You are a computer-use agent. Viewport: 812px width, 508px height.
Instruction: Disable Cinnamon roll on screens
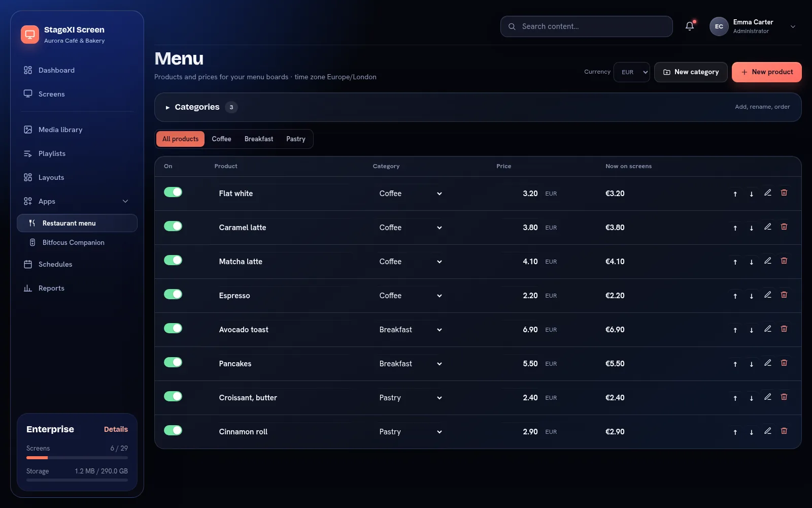pyautogui.click(x=173, y=430)
